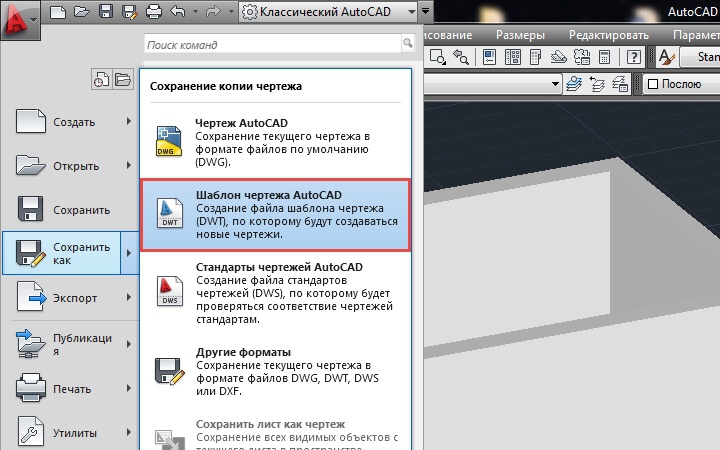
Task: Open the Tool Palettes window icon
Action: (x=535, y=57)
